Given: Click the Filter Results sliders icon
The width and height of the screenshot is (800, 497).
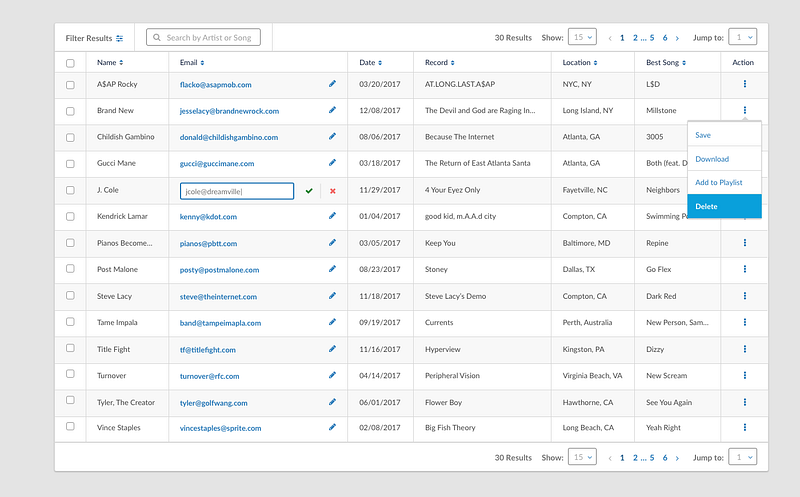Looking at the screenshot, I should (119, 38).
